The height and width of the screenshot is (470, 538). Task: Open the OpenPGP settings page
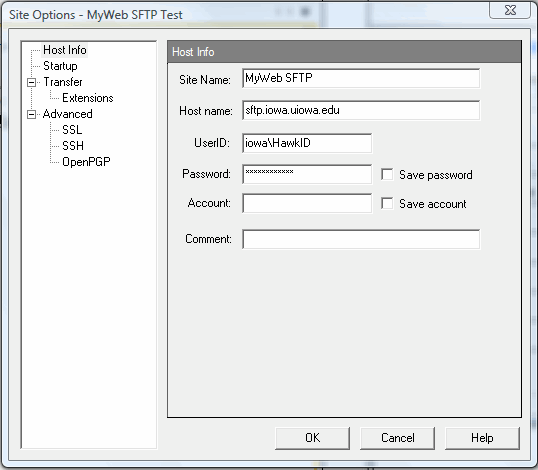tap(86, 162)
